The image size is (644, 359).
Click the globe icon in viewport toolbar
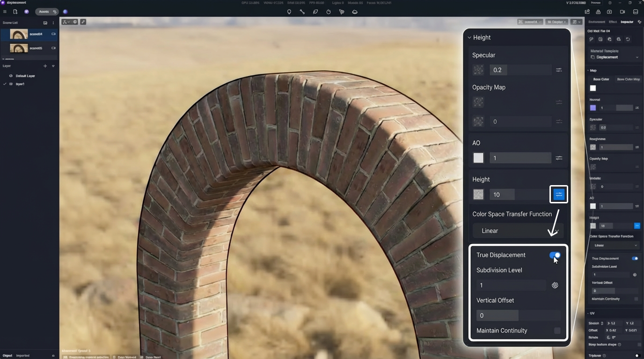[74, 22]
